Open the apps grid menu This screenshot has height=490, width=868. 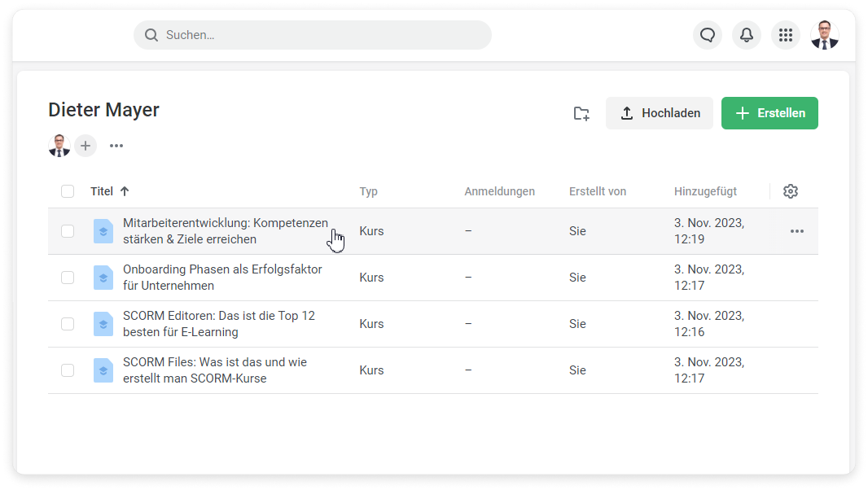click(785, 35)
